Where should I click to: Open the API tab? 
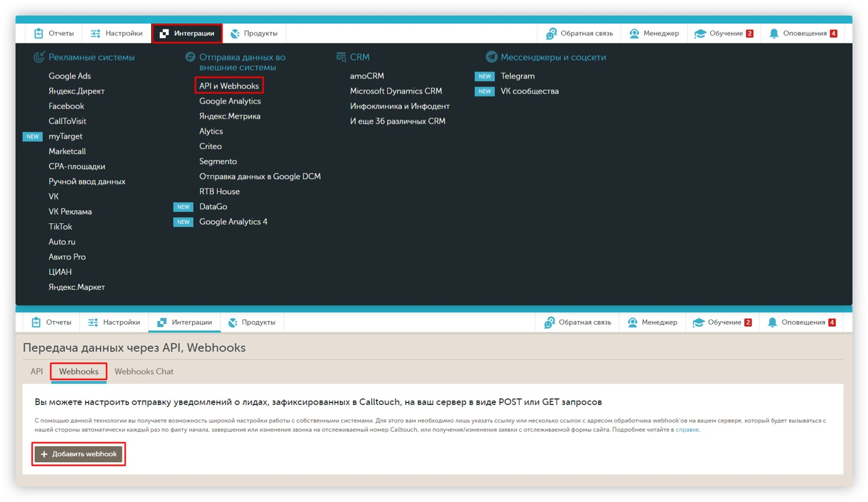click(x=37, y=371)
